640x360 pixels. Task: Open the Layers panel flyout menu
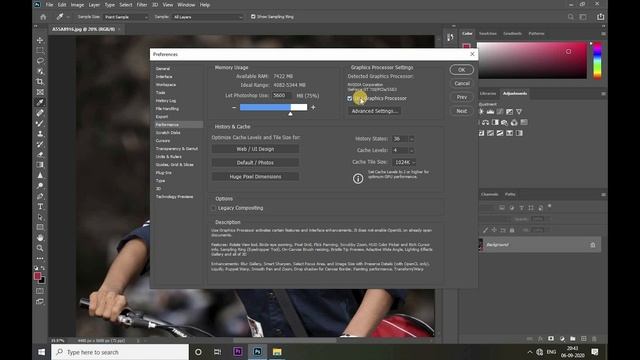click(x=603, y=194)
